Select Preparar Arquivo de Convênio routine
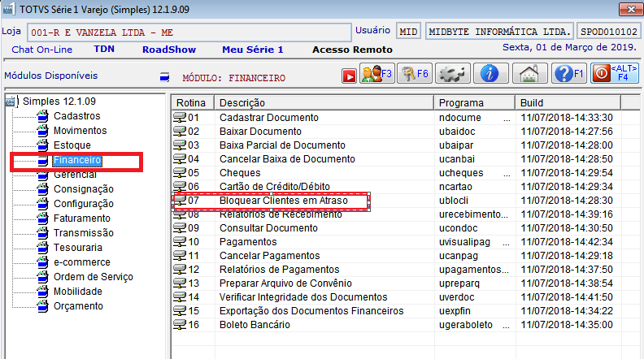This screenshot has width=644, height=359. click(x=285, y=283)
